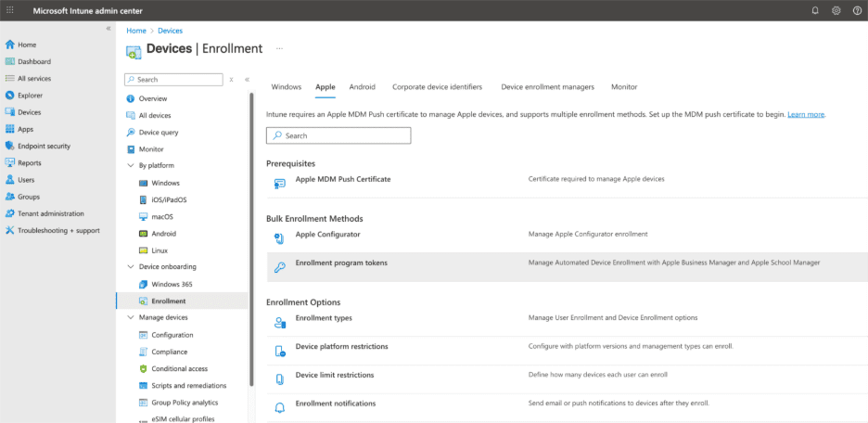Open the settings gear icon

[x=836, y=10]
